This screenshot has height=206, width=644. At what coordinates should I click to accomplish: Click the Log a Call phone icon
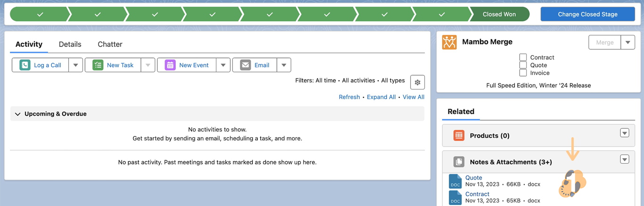tap(25, 65)
